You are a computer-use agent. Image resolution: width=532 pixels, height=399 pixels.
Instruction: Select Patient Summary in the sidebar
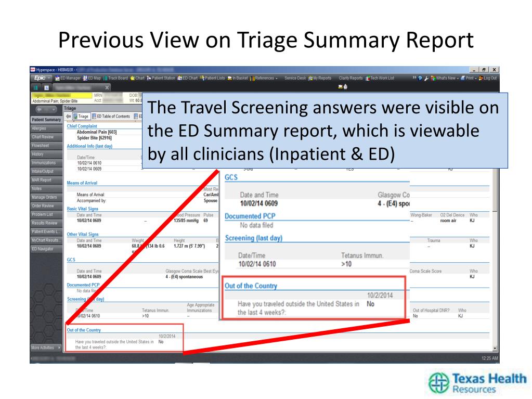[46, 120]
